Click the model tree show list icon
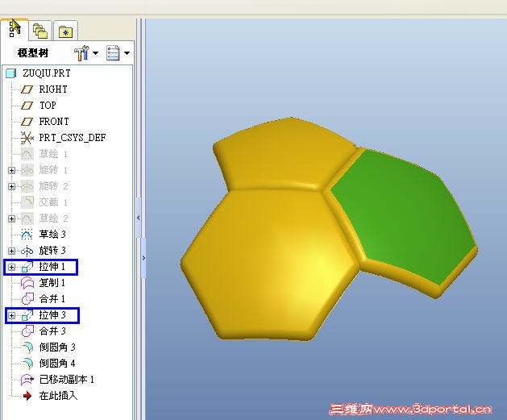 point(113,52)
